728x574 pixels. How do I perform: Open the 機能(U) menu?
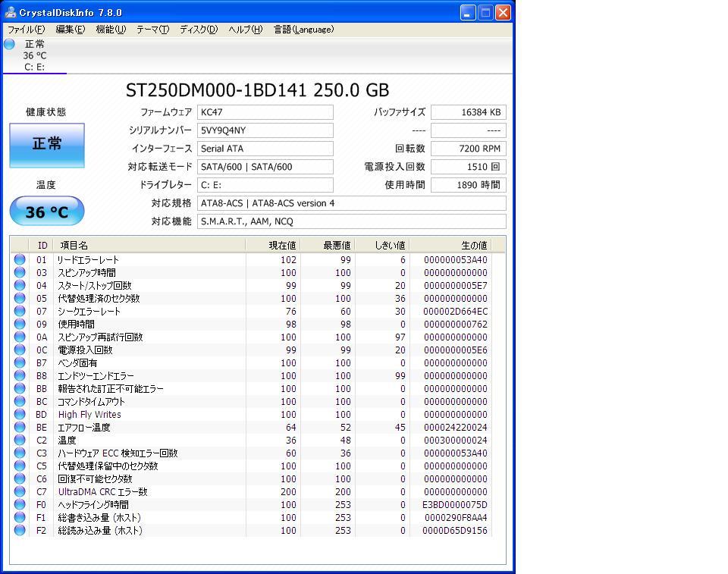pyautogui.click(x=111, y=30)
